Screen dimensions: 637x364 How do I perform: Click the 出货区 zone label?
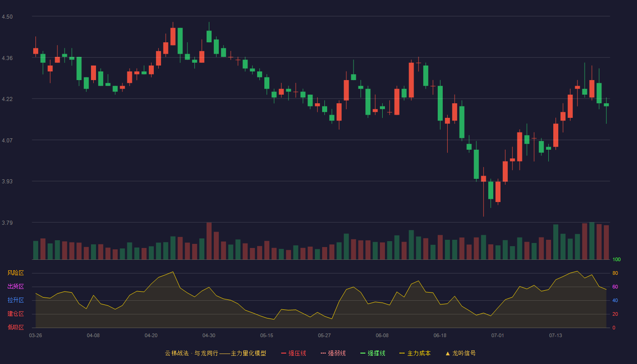[x=16, y=287]
